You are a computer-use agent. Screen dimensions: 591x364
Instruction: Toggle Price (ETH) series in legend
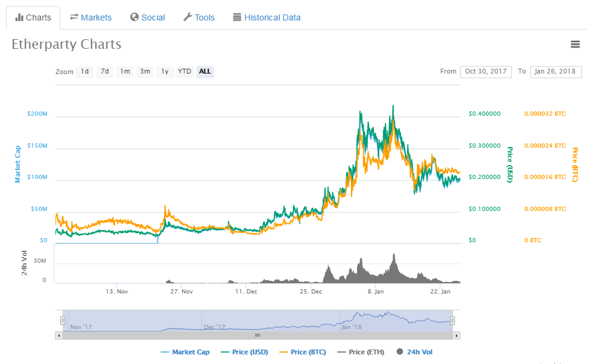361,352
